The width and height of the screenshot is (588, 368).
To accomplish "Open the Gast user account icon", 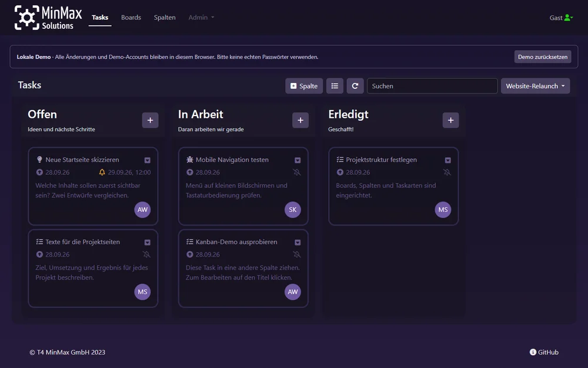I will click(569, 17).
